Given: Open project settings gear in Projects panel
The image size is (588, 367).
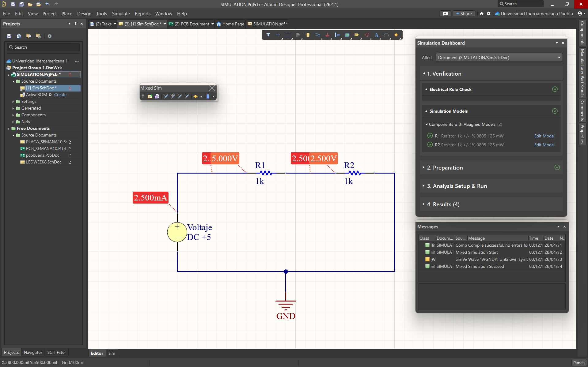Looking at the screenshot, I should click(x=49, y=36).
